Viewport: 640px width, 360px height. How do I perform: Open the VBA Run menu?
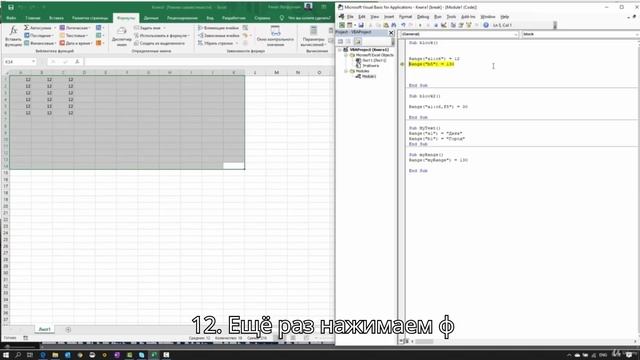[438, 17]
